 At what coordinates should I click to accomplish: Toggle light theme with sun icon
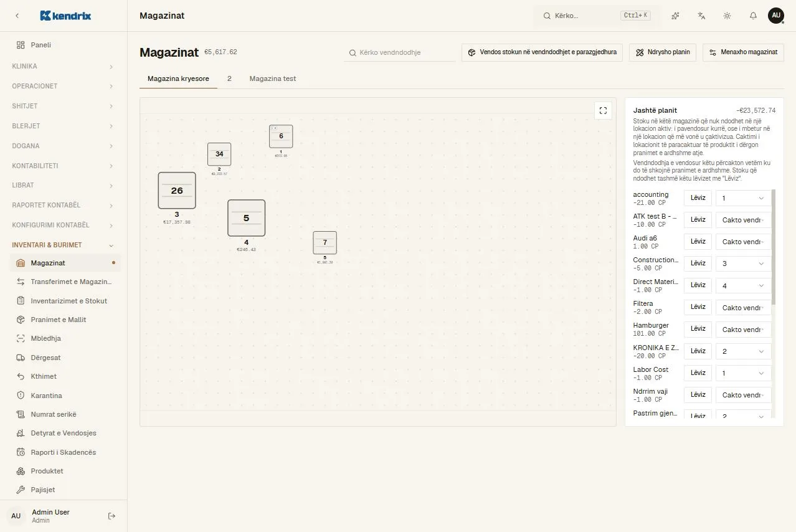[727, 16]
